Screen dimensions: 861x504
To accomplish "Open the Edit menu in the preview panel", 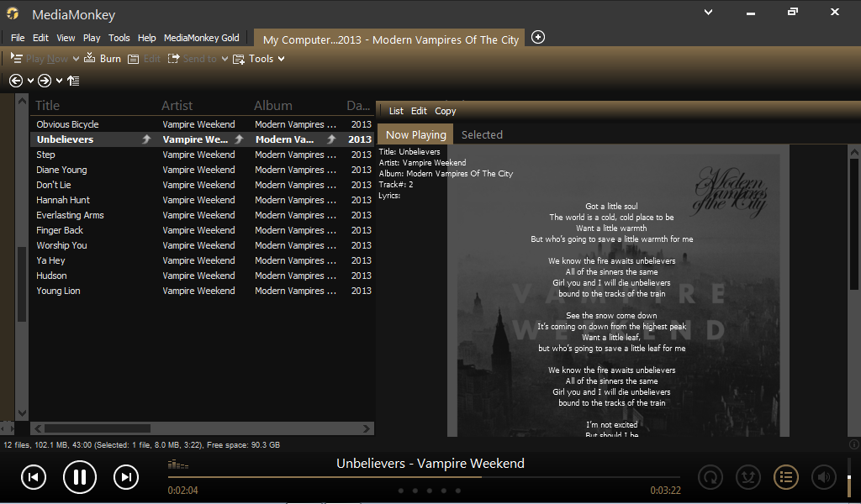I will (419, 111).
